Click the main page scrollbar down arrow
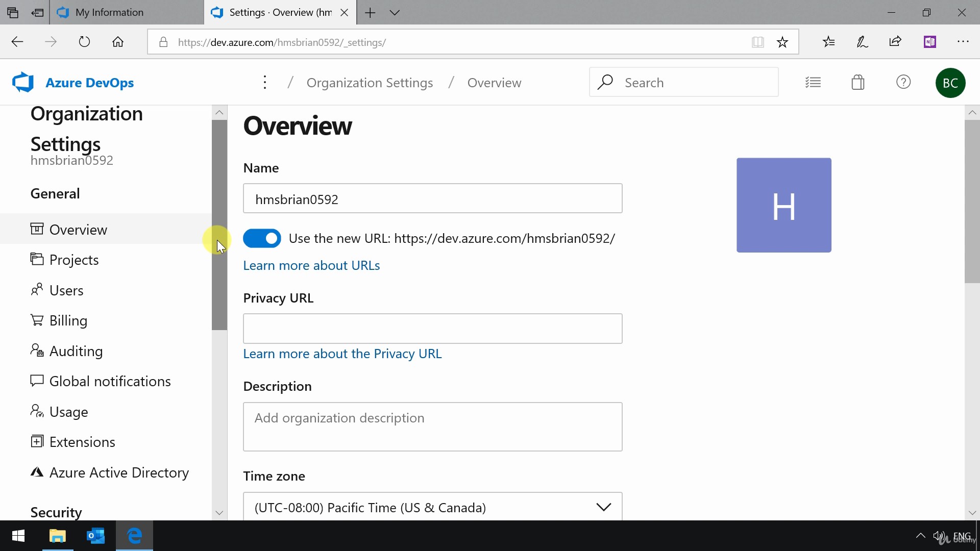Image resolution: width=980 pixels, height=551 pixels. (972, 513)
